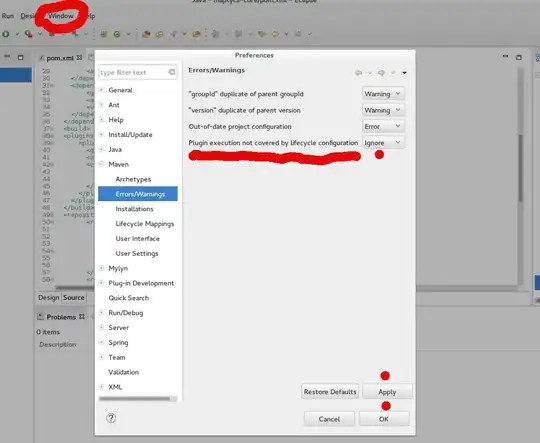Select Errors/Warnings under Maven
The width and height of the screenshot is (540, 443).
point(138,194)
